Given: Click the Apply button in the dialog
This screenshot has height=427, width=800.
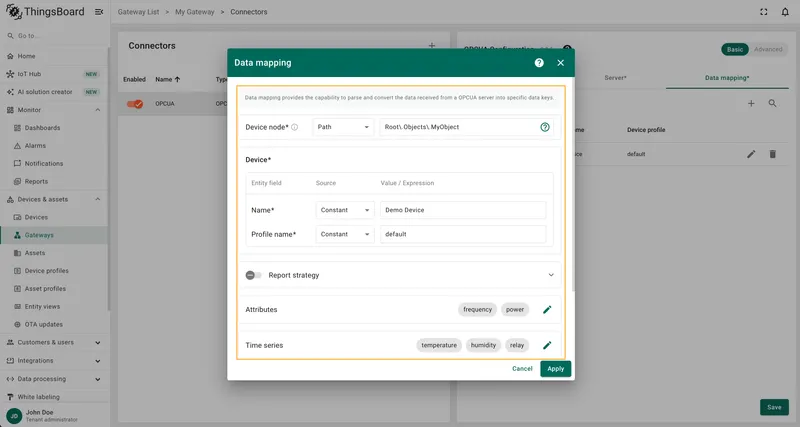Looking at the screenshot, I should (x=556, y=368).
